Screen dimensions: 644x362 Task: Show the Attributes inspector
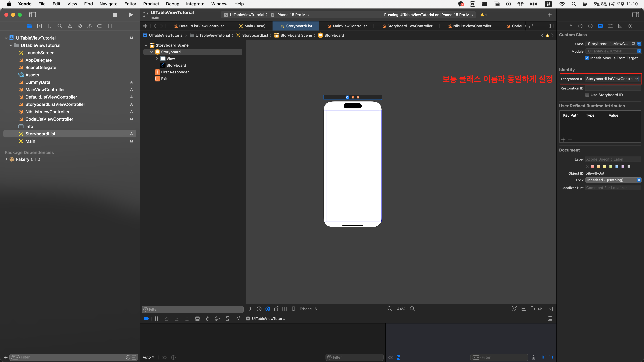610,26
